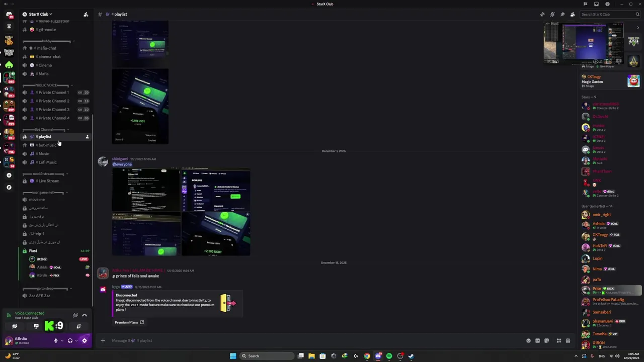Open the Threads icon in channel header
The height and width of the screenshot is (362, 644).
point(542,14)
